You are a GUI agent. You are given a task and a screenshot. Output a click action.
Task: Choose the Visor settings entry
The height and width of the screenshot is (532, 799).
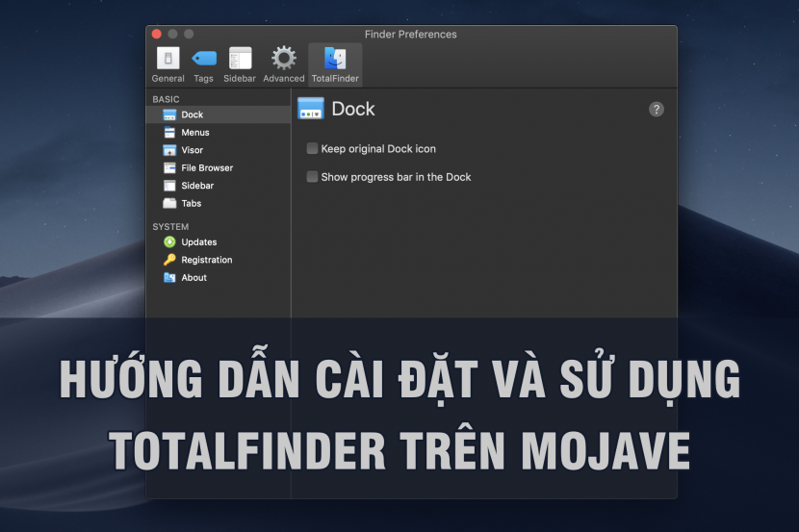pos(192,150)
